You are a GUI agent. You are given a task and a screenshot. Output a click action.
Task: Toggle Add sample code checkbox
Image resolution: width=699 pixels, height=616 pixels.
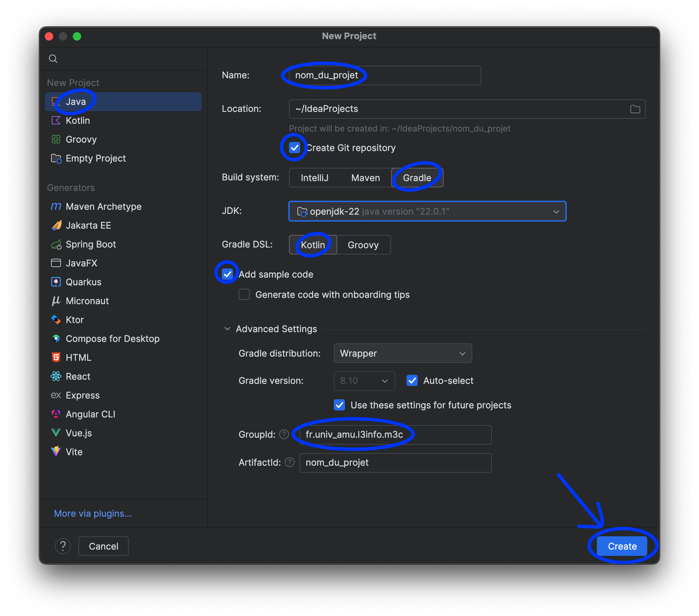pos(227,274)
